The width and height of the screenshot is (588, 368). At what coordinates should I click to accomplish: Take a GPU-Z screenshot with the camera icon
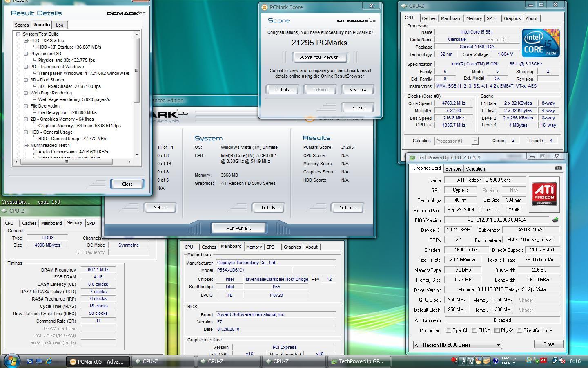(558, 168)
